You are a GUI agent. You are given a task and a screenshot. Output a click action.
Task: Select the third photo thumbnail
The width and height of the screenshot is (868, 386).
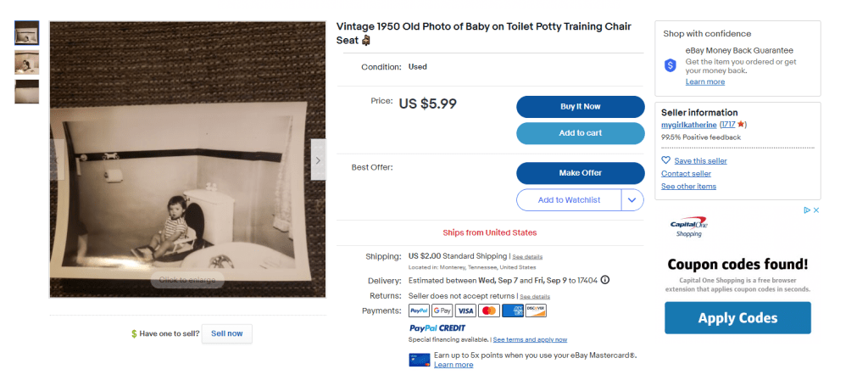[27, 92]
